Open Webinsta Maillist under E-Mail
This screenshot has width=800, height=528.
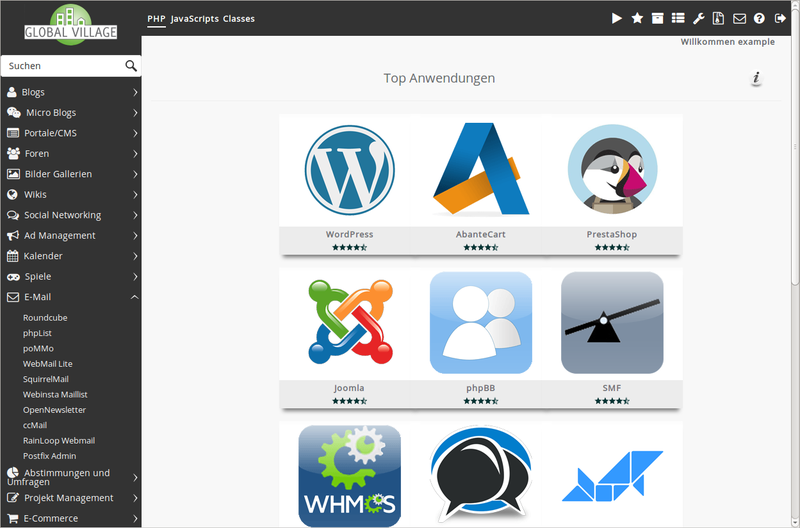tap(55, 394)
